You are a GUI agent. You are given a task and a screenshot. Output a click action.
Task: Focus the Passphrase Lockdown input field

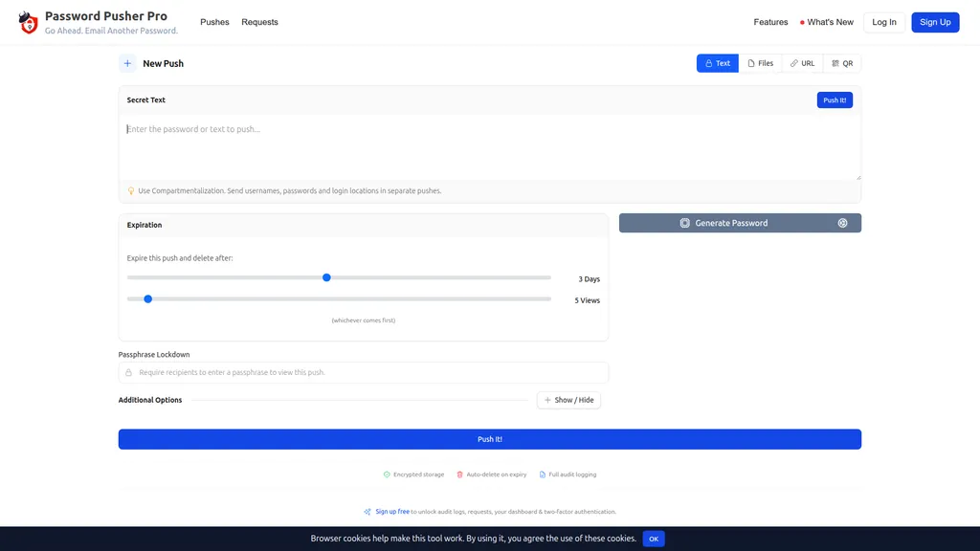363,372
